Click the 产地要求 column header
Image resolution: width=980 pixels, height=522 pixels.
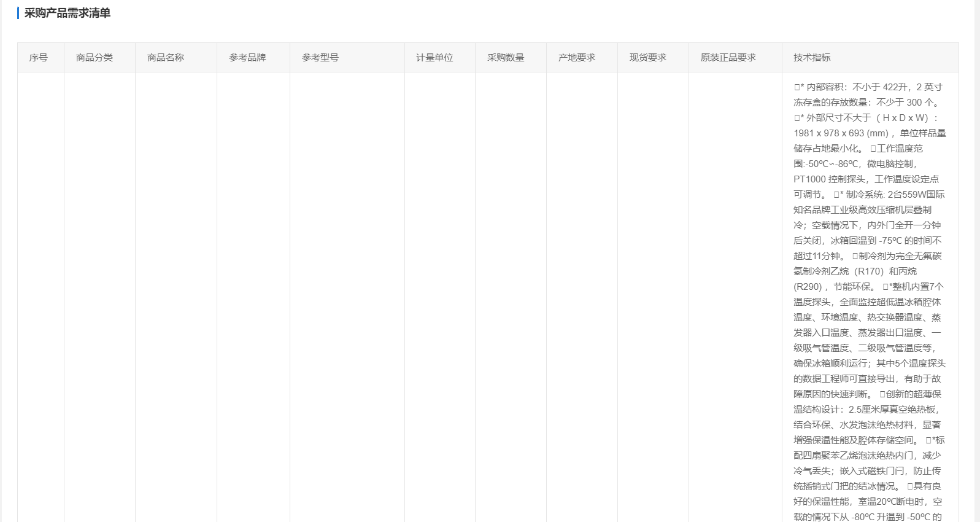coord(577,58)
